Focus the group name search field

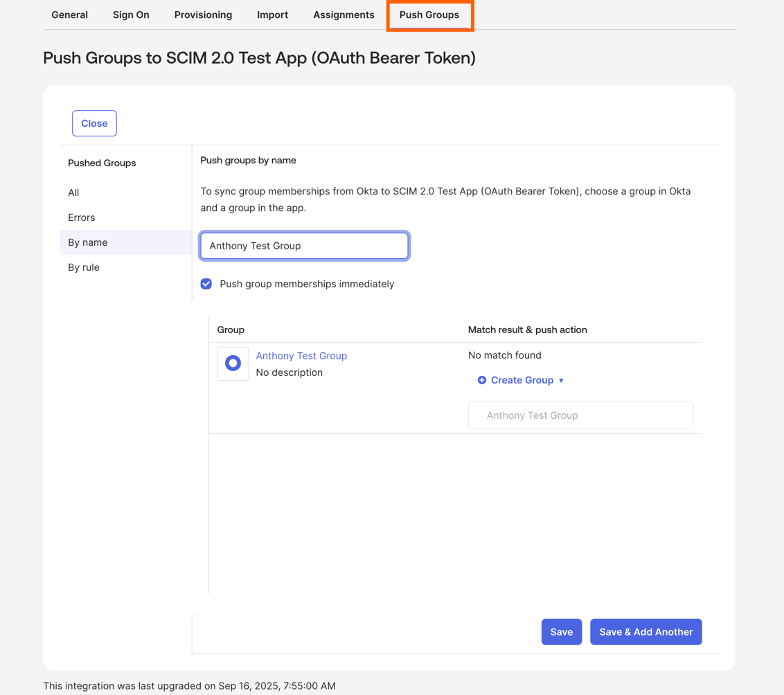tap(305, 246)
